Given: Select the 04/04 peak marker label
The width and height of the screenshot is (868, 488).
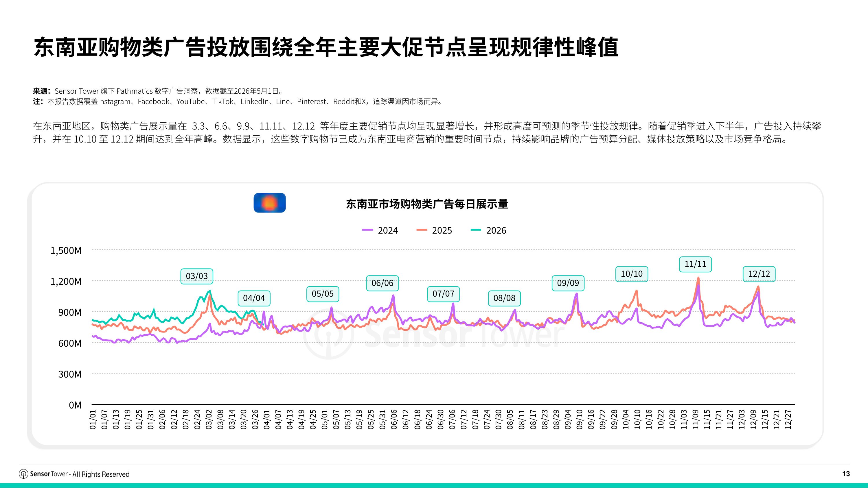Looking at the screenshot, I should point(254,298).
